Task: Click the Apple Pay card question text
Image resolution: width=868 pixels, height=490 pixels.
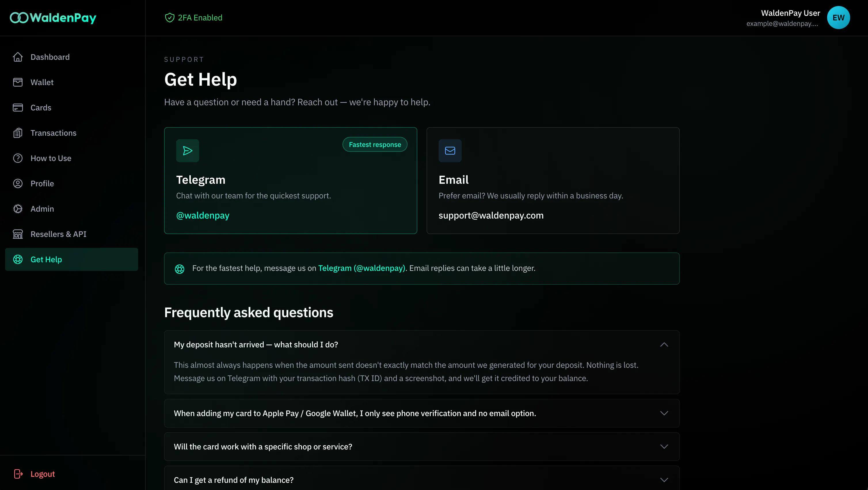Action: (x=355, y=413)
